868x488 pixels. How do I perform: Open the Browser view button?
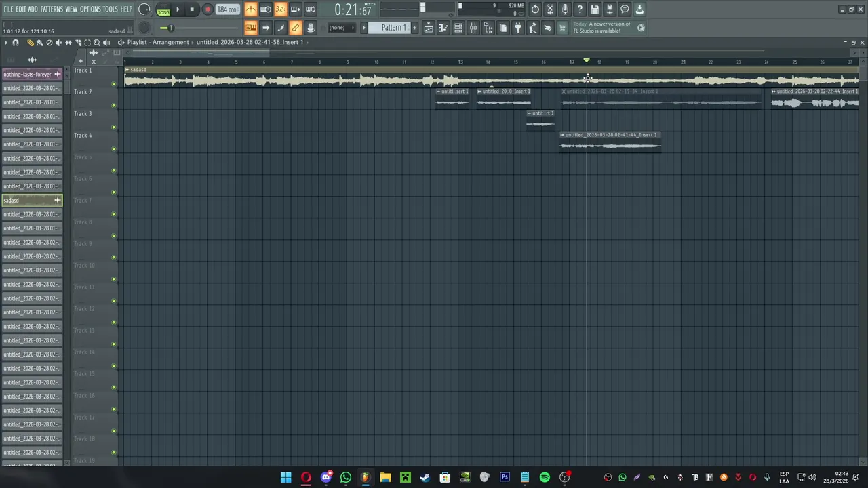488,28
